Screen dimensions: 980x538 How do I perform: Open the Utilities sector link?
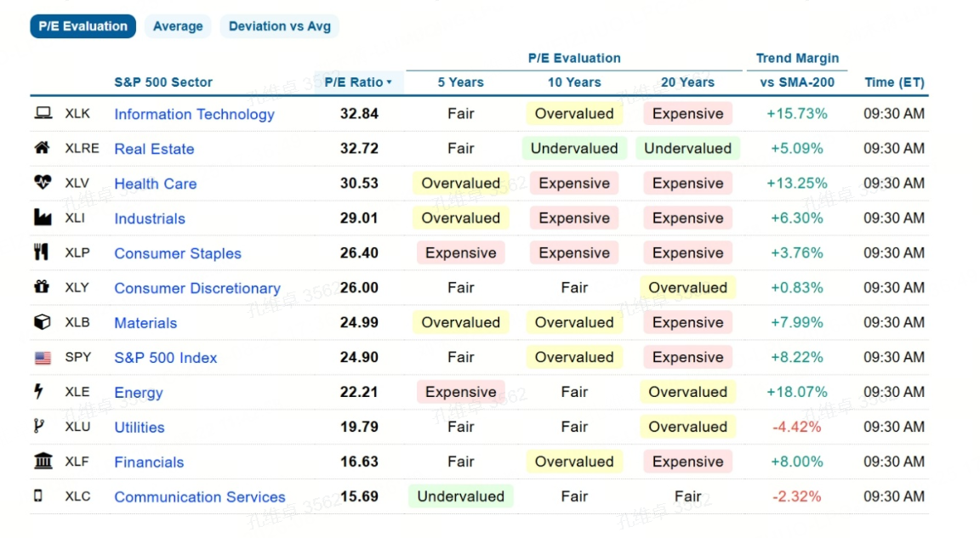point(140,428)
